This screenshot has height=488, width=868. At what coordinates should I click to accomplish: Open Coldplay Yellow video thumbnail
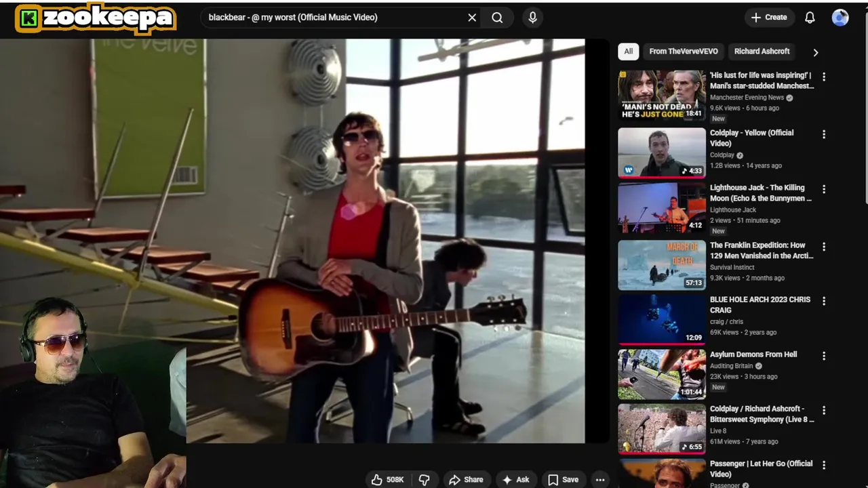pyautogui.click(x=662, y=152)
